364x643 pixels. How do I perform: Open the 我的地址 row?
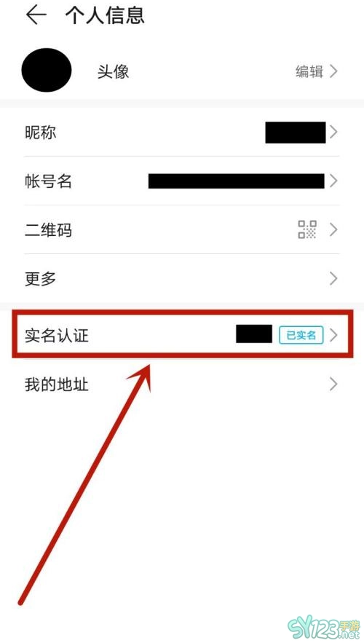point(182,384)
